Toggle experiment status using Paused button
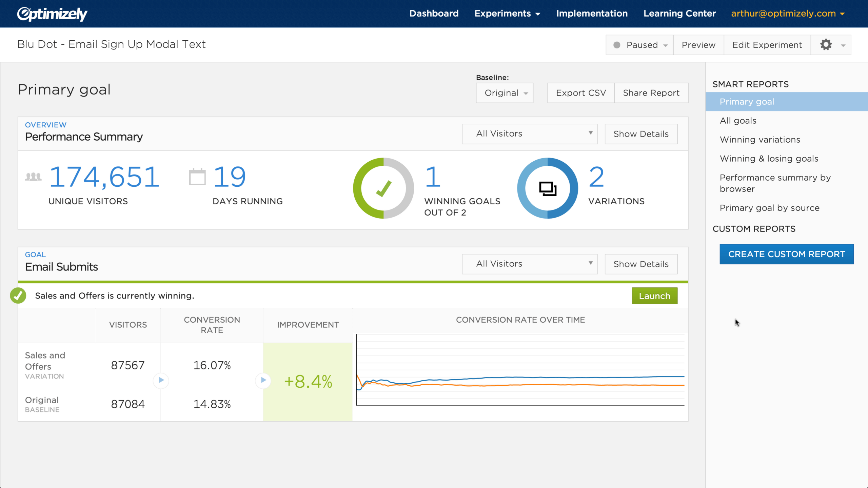The width and height of the screenshot is (868, 488). click(x=638, y=45)
